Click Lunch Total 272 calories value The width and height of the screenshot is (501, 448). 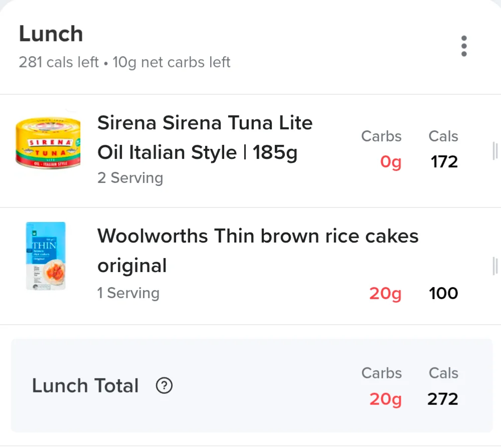click(x=442, y=399)
